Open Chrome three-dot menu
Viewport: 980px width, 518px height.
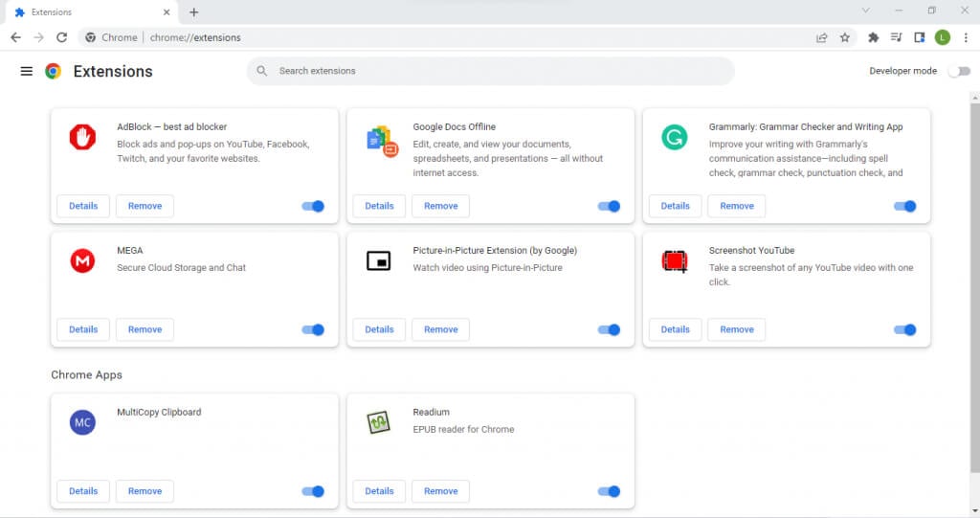click(x=966, y=37)
